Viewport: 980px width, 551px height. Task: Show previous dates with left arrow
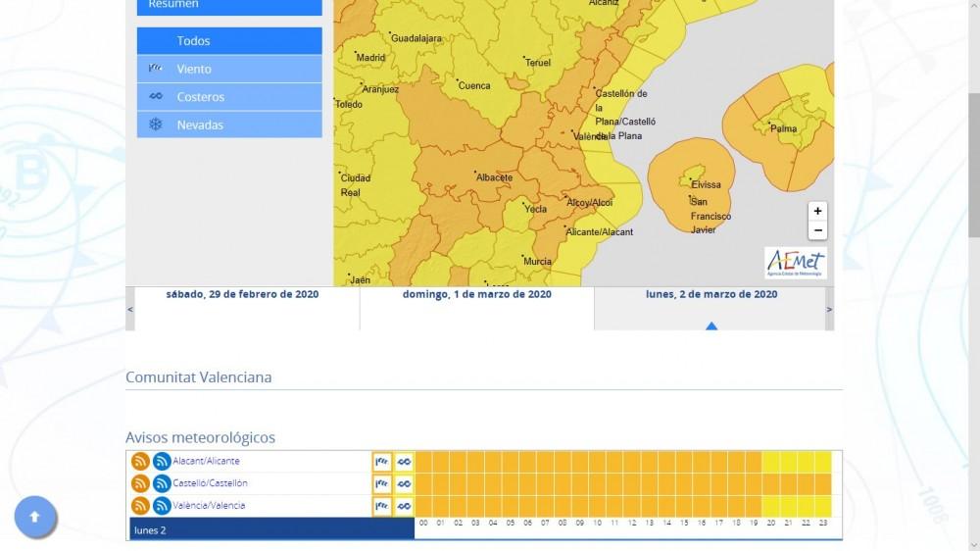(129, 310)
